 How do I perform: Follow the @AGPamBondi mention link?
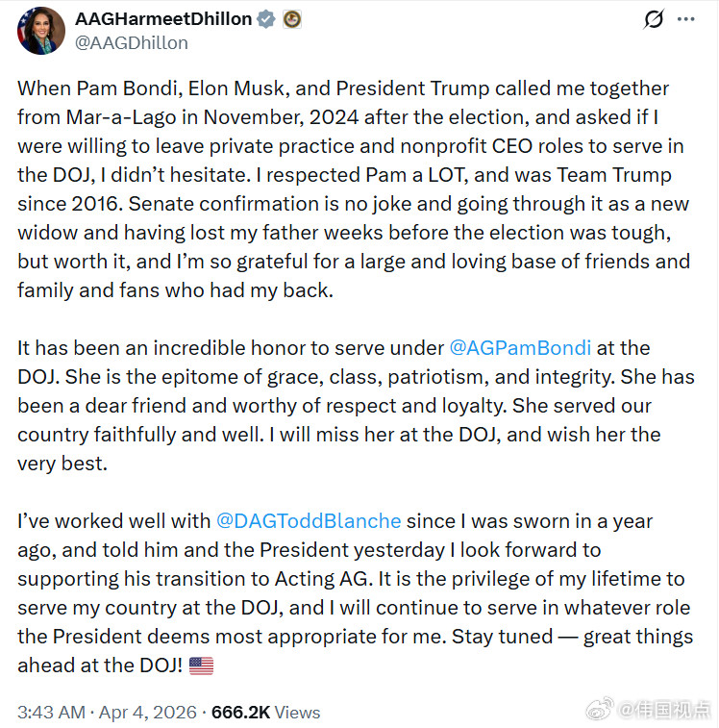click(521, 347)
